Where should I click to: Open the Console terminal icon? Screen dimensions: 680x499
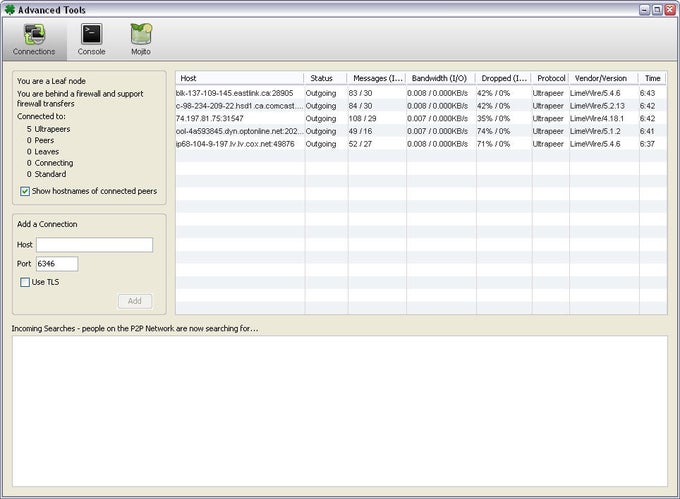pos(92,34)
